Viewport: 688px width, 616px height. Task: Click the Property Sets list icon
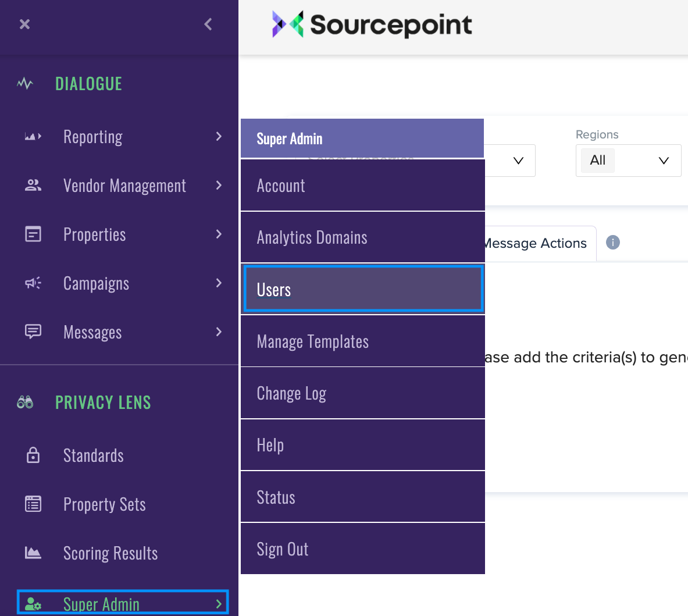[33, 504]
